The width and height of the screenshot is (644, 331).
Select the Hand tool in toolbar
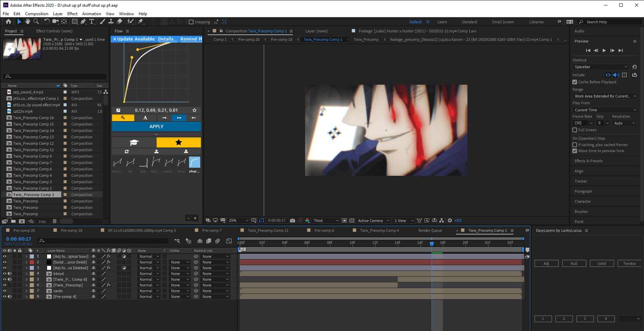(x=27, y=21)
